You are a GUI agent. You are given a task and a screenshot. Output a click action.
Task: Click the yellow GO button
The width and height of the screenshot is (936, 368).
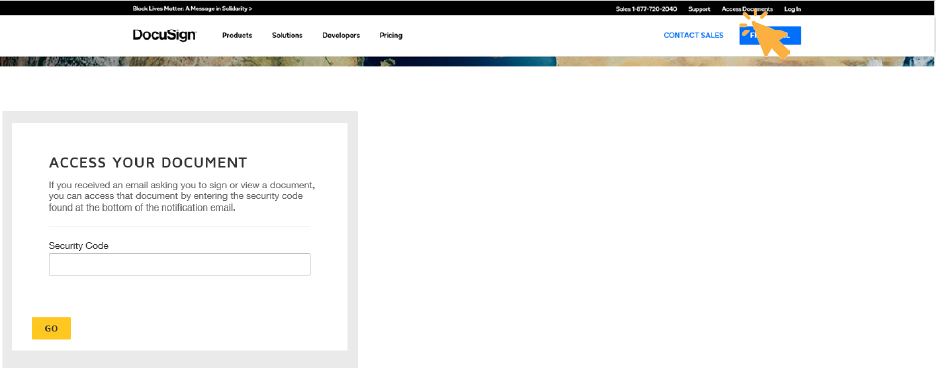(x=51, y=328)
